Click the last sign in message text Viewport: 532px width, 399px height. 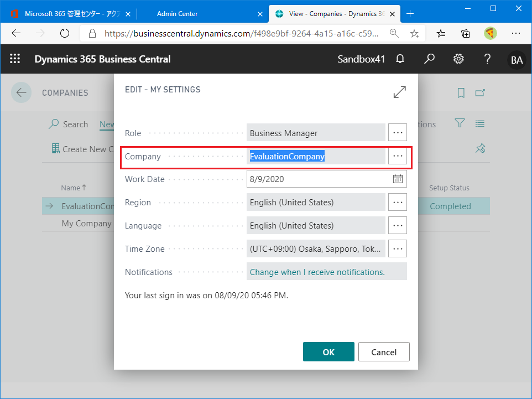206,296
